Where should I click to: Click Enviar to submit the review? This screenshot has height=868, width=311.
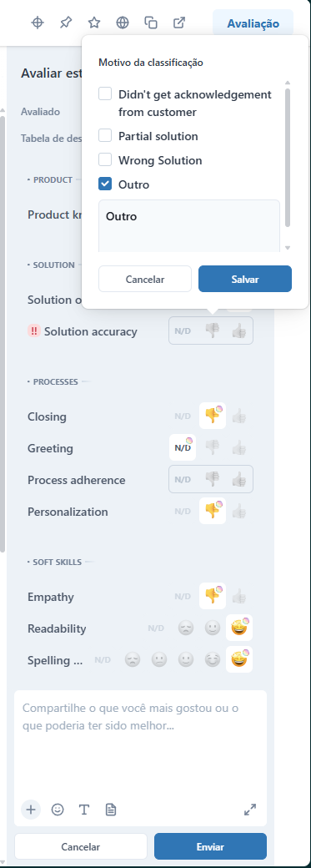tap(210, 847)
